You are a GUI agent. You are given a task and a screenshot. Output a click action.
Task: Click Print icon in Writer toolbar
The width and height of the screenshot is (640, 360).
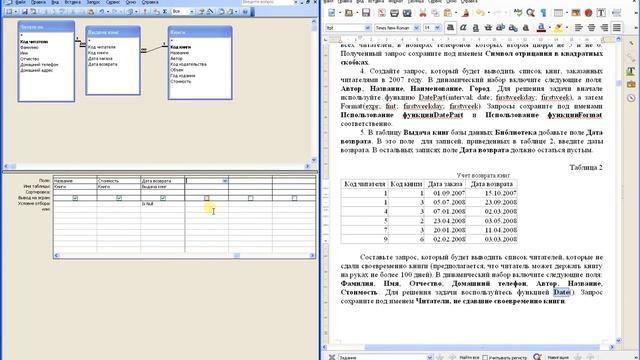(x=394, y=13)
